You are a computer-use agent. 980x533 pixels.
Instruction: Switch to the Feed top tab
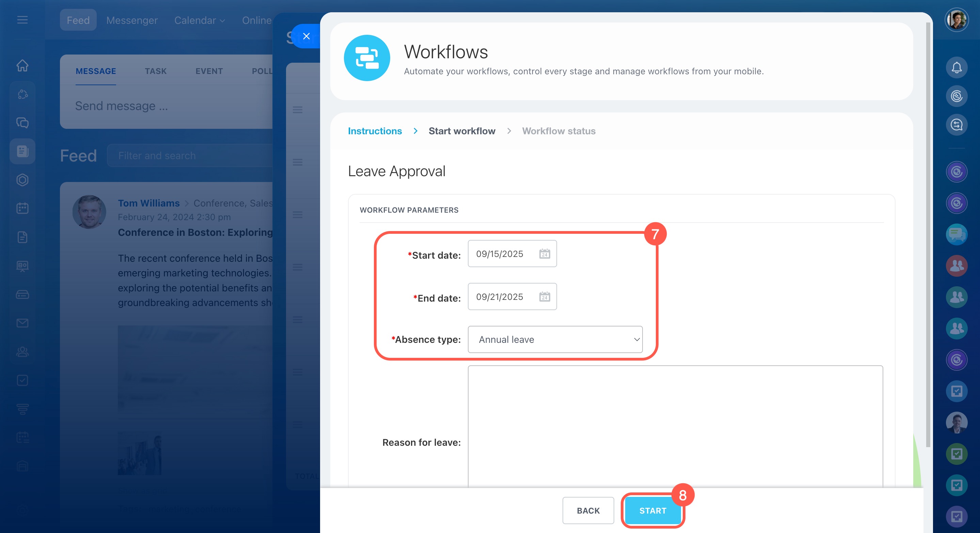[78, 20]
